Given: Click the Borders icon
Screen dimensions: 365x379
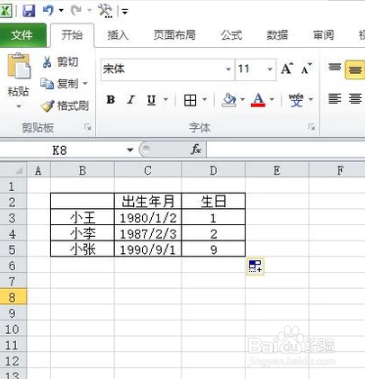Looking at the screenshot, I should (190, 100).
